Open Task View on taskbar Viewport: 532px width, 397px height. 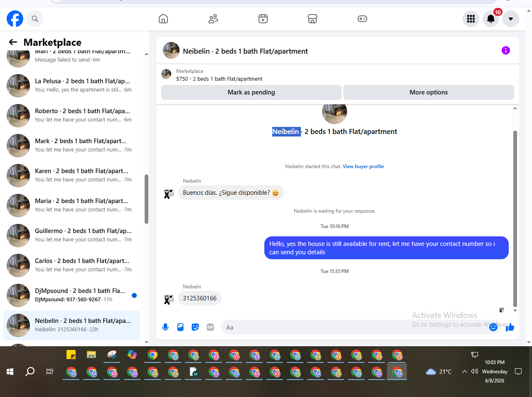point(50,372)
